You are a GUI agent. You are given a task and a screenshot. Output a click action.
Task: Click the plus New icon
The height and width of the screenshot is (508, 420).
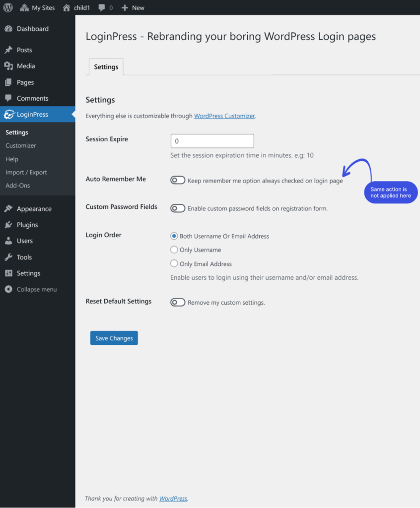point(125,8)
